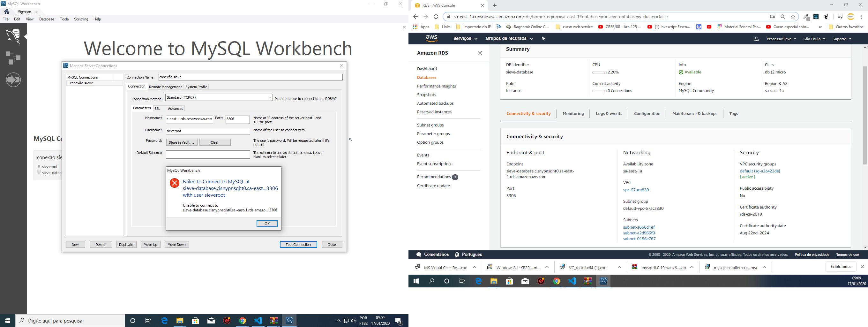This screenshot has height=327, width=868.
Task: Open the Logs & events tab
Action: [609, 114]
